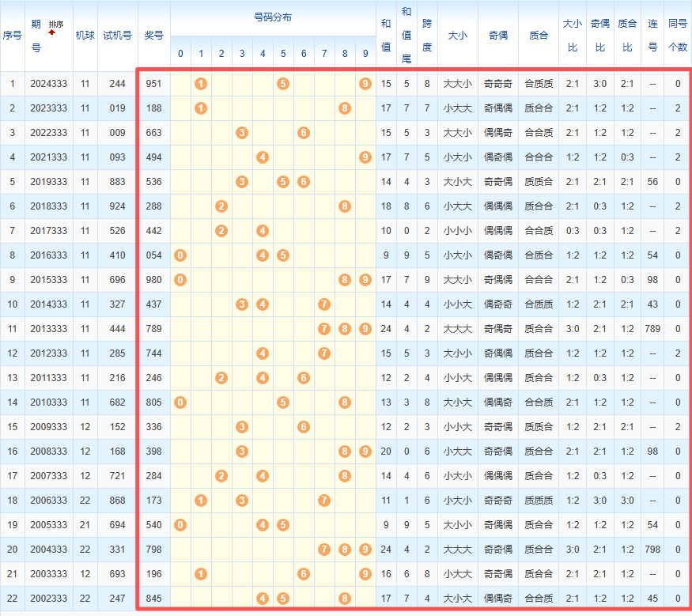The image size is (692, 616).
Task: Click orange ball 7 in the 2012333 row
Action: click(324, 353)
